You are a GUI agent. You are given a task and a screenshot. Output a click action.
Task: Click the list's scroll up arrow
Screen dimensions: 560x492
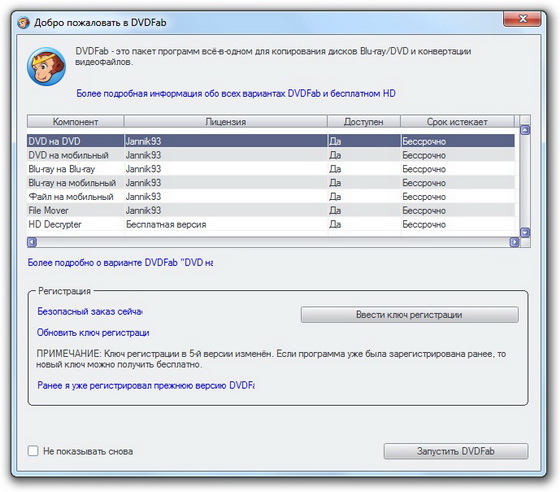[525, 130]
